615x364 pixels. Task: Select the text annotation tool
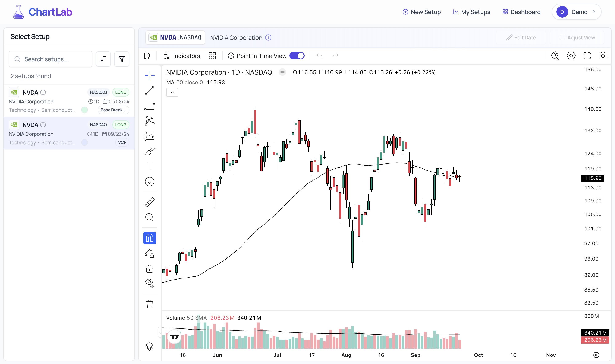click(x=149, y=167)
